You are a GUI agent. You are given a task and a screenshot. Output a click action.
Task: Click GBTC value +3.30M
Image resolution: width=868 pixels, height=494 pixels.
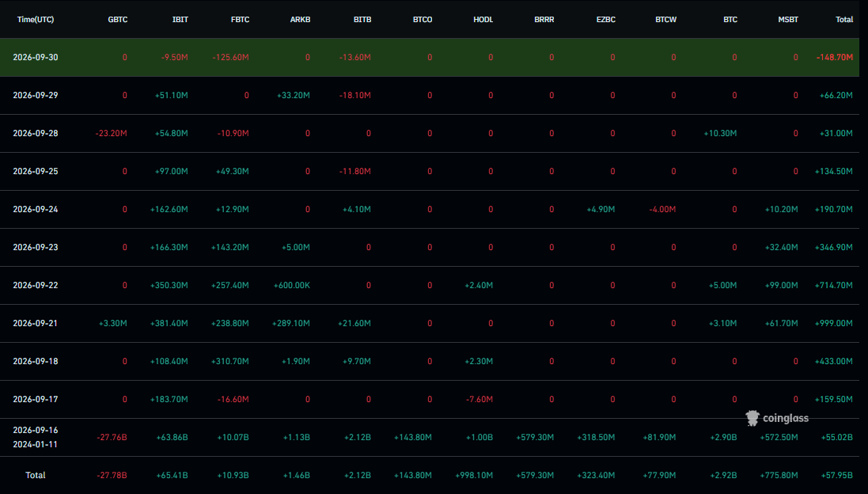(x=113, y=324)
